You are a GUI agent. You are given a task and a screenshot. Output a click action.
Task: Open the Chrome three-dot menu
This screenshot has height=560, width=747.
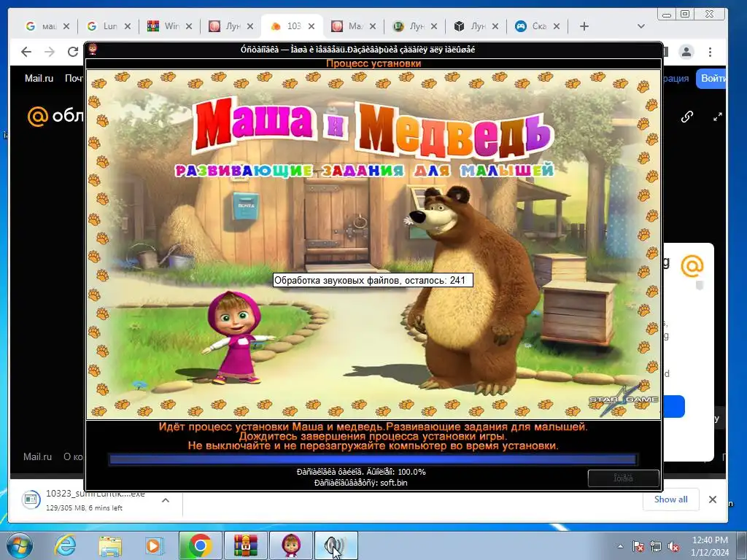710,52
